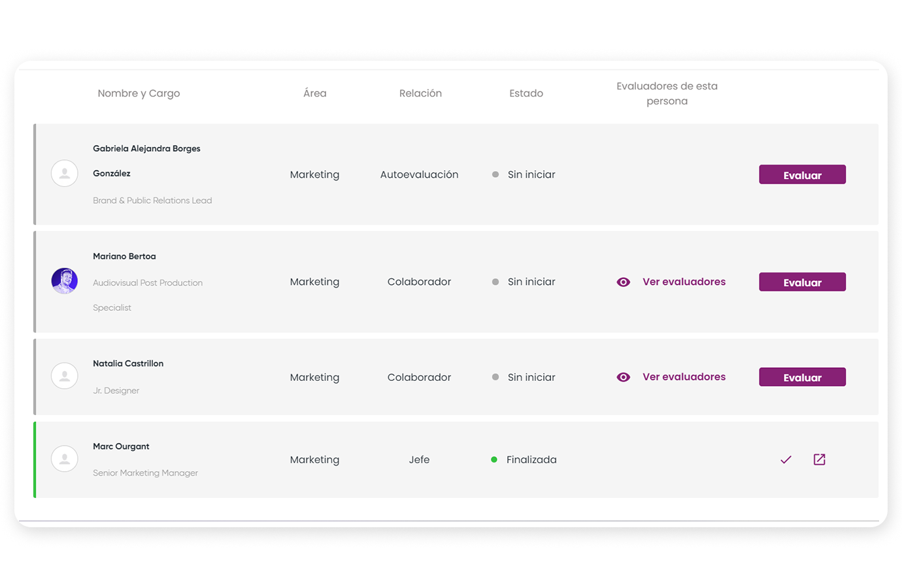Click the gray status dot in Gabriela's row
Image resolution: width=902 pixels, height=588 pixels.
(495, 174)
